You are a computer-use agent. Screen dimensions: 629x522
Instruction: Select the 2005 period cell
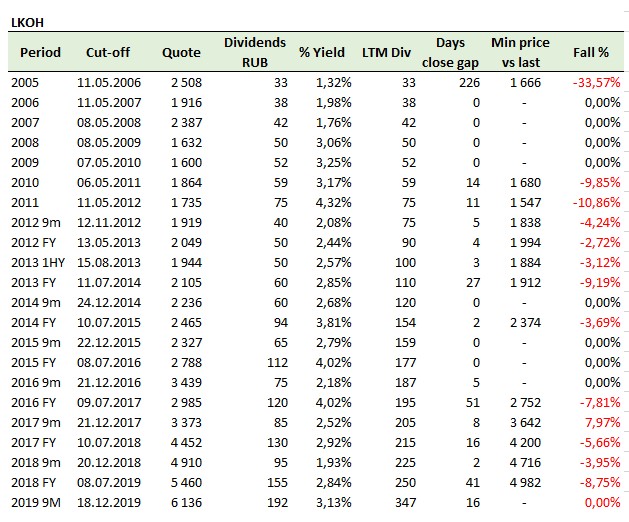tap(25, 83)
